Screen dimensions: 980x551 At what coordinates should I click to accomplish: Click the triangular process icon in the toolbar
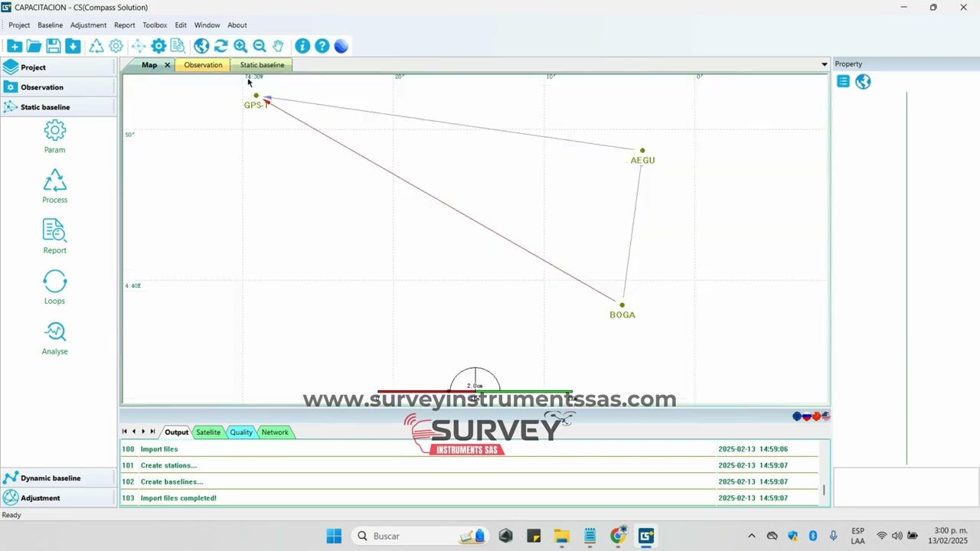point(96,46)
